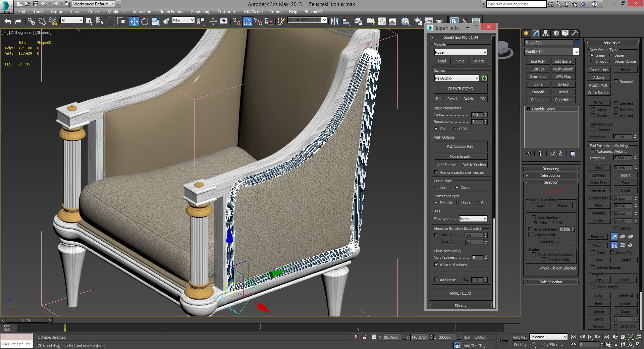Click the Pick Custom Path button
644x349 pixels.
tap(460, 146)
